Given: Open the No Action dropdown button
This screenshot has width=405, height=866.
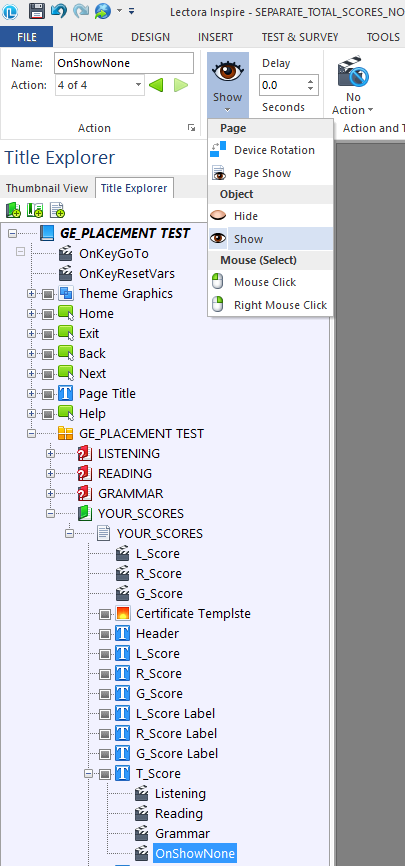Looking at the screenshot, I should point(353,86).
